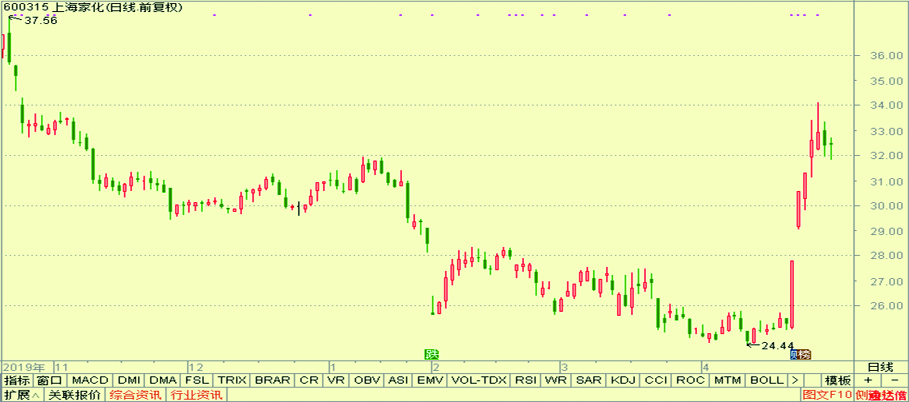Choose the MTM indicator tab

click(x=727, y=381)
